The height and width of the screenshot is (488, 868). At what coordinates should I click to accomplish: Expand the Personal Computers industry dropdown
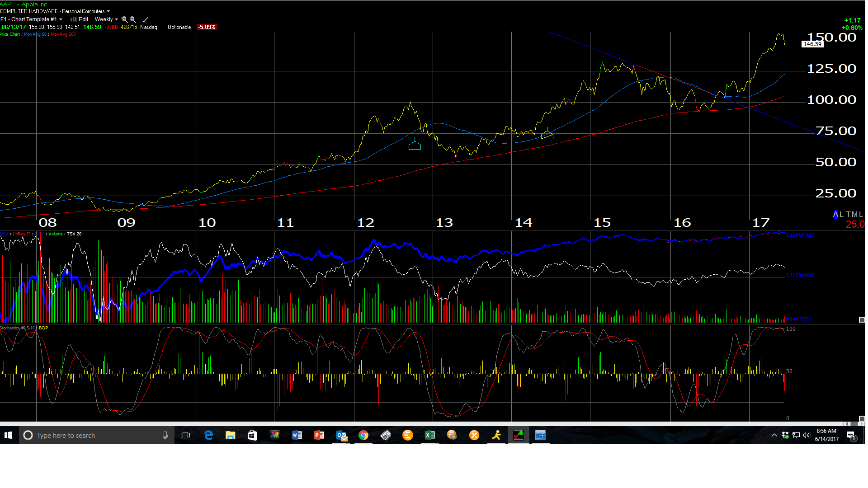108,11
